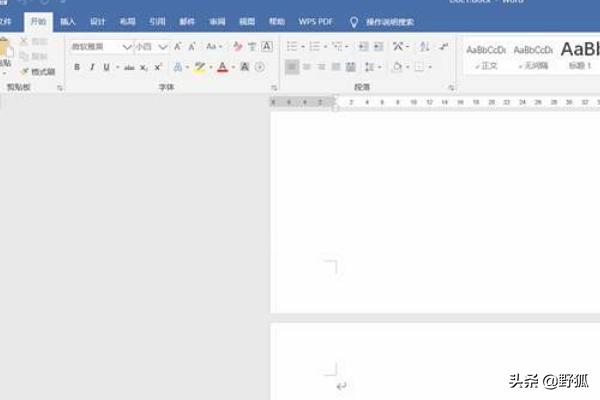This screenshot has height=400, width=600.
Task: Click the Borders grid icon
Action: tap(419, 67)
